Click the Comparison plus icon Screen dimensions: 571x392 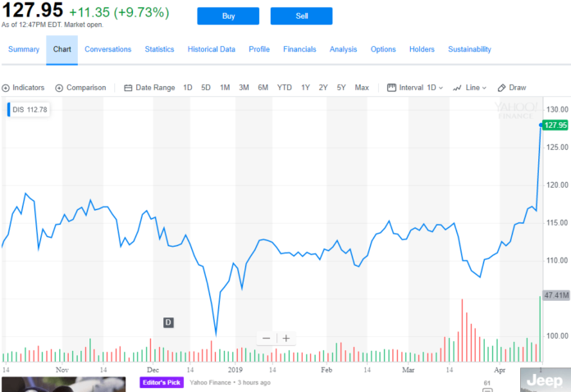pyautogui.click(x=59, y=88)
